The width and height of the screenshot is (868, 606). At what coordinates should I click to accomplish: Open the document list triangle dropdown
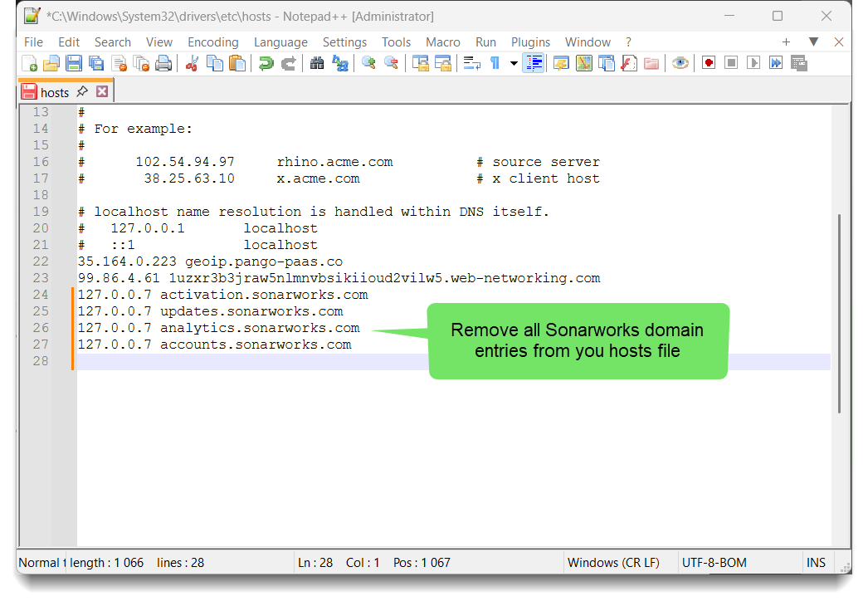point(813,42)
